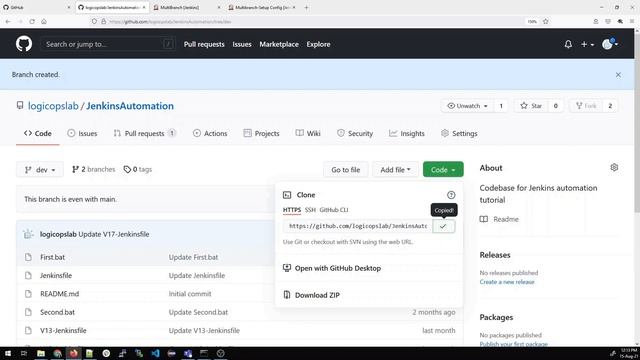Viewport: 640px width, 360px height.
Task: Open the Wiki tab
Action: 308,133
